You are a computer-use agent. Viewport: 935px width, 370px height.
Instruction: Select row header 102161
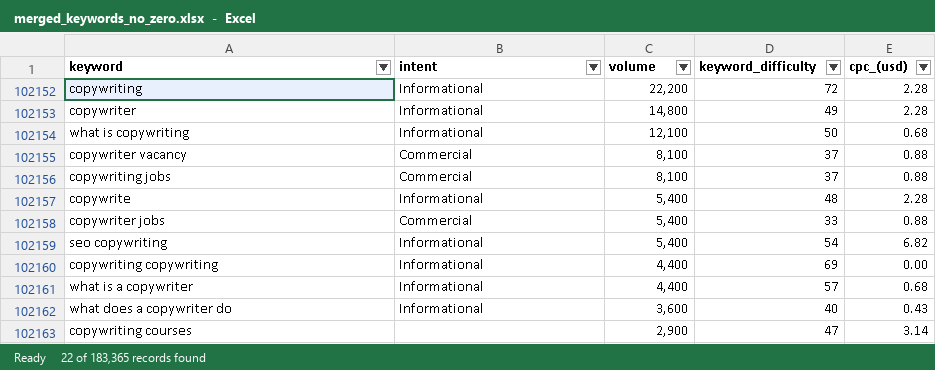[32, 288]
